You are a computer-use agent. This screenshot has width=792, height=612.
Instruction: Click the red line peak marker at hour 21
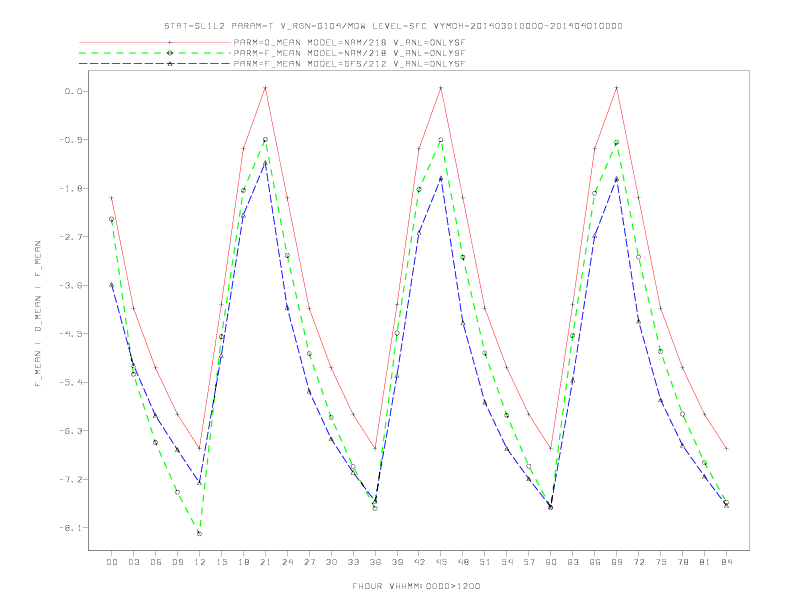point(265,88)
